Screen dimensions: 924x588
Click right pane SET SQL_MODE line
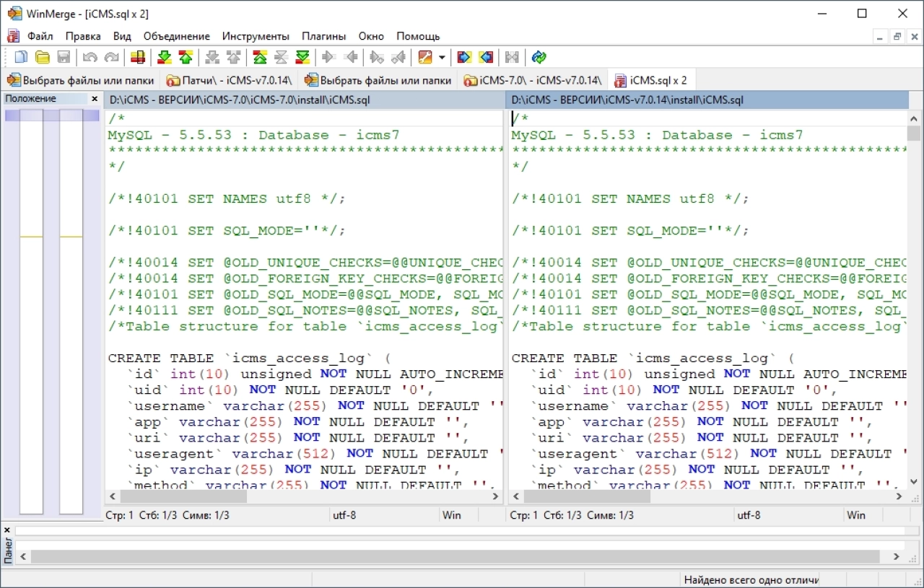[631, 231]
